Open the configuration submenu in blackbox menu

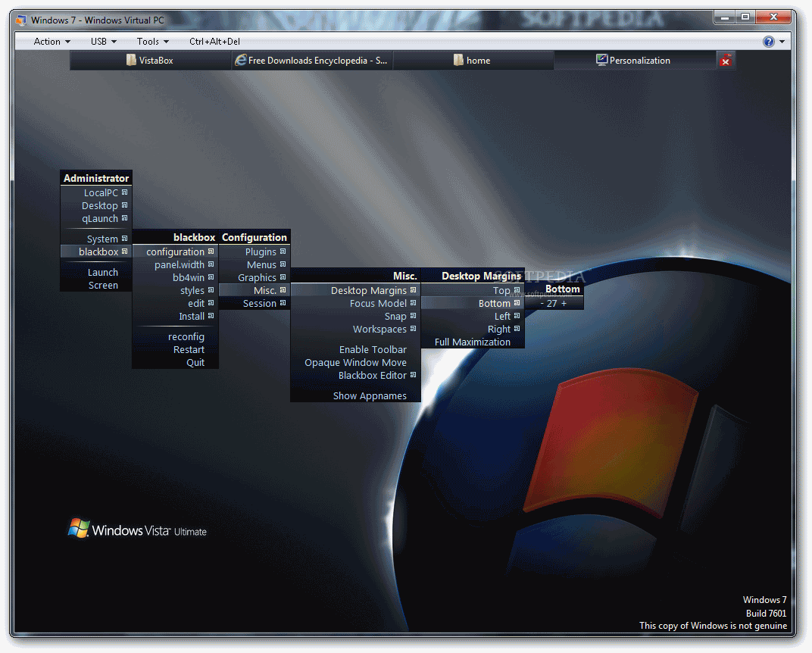tap(176, 252)
